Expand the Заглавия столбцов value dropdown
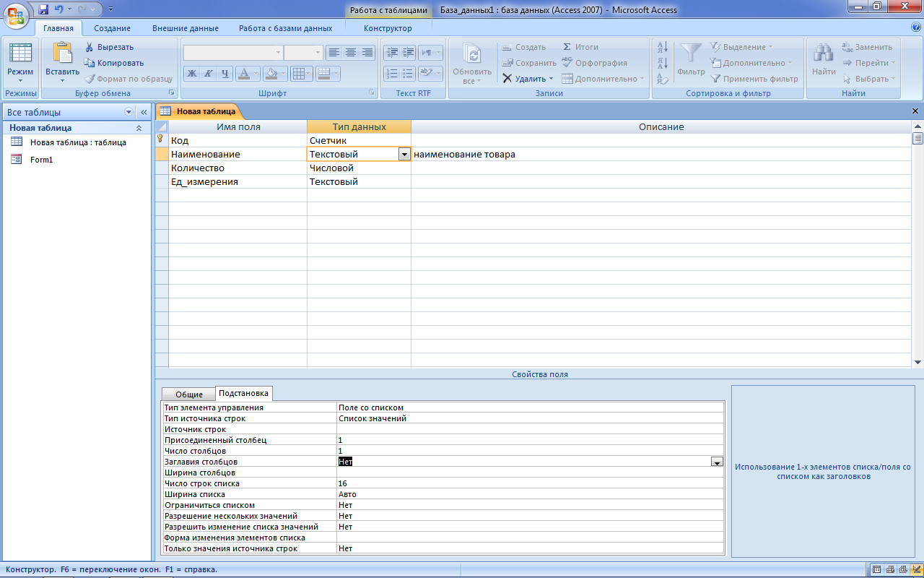 tap(717, 462)
